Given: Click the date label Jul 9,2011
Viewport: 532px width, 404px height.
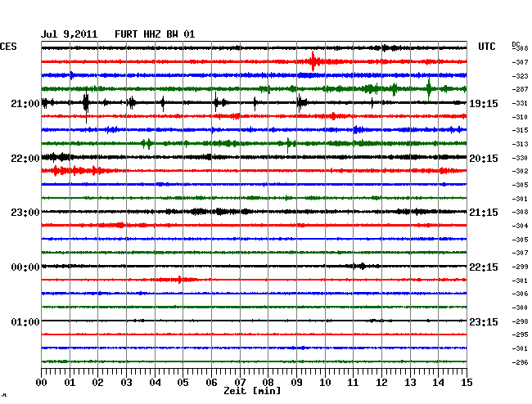Looking at the screenshot, I should point(69,34).
